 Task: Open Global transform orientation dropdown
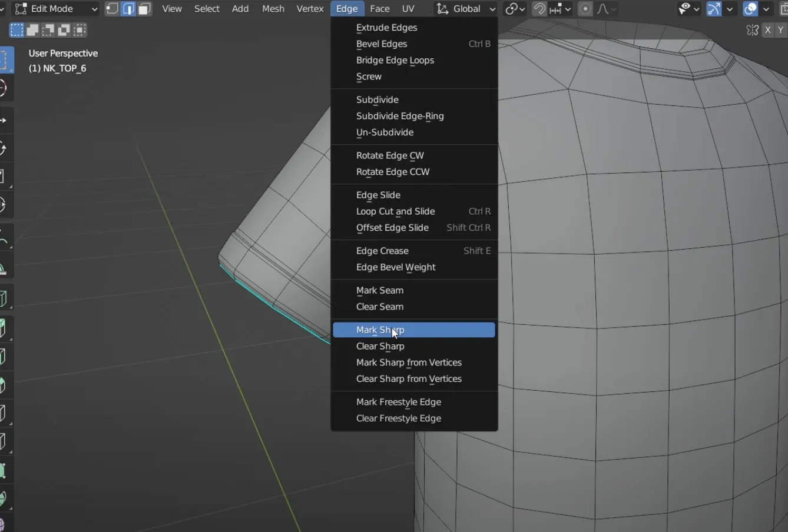point(465,9)
